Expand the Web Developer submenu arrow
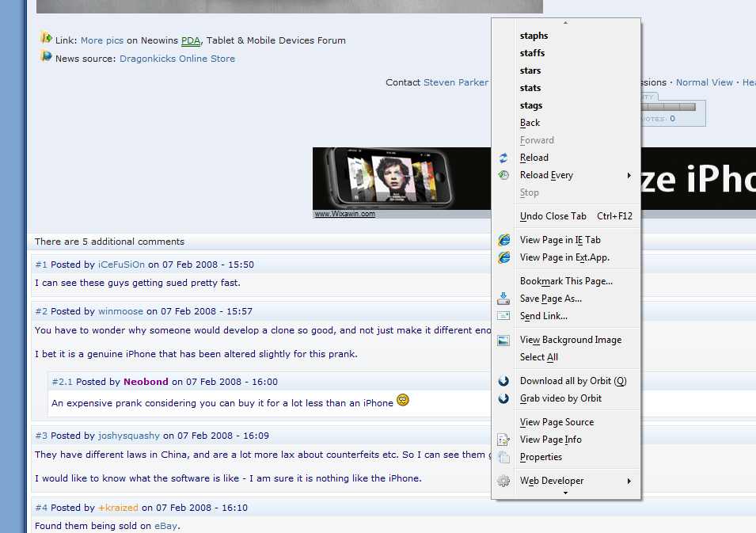 coord(629,481)
